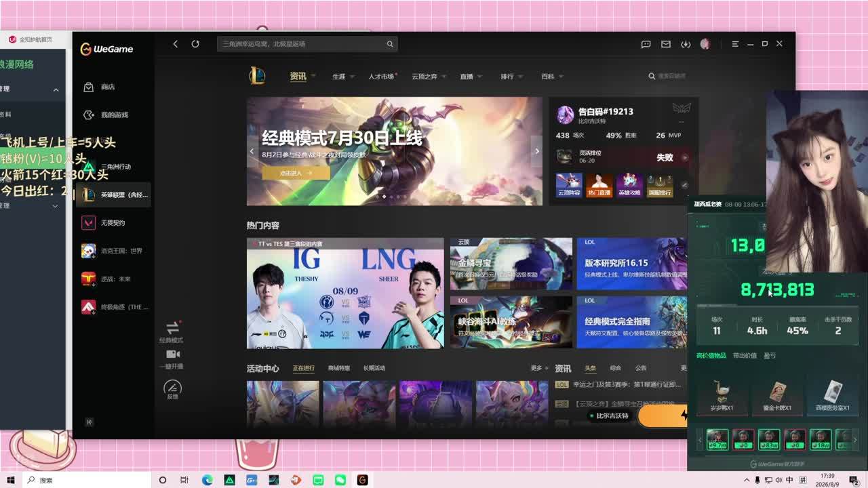868x488 pixels.
Task: Expand the 直播 dropdown arrow
Action: point(481,77)
